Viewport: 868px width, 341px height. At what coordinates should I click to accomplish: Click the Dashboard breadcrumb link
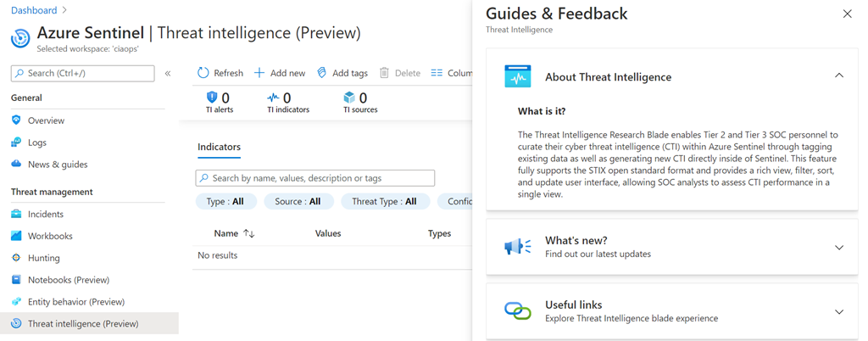point(34,10)
